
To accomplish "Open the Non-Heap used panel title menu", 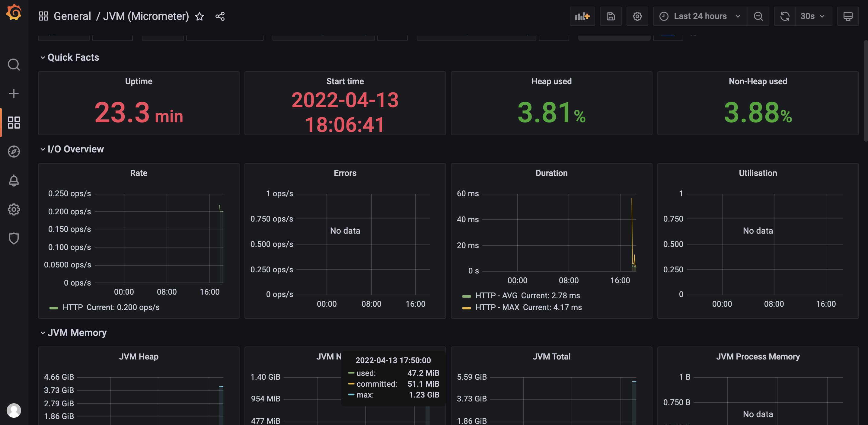I will pyautogui.click(x=758, y=81).
